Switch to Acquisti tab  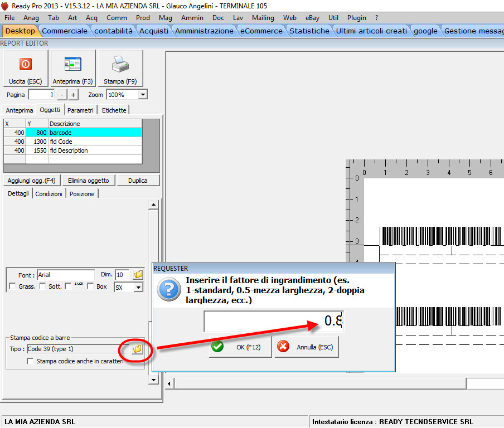click(154, 31)
